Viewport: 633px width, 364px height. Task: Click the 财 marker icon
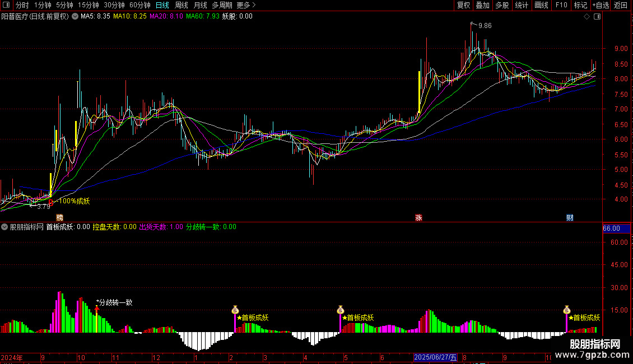pos(570,218)
